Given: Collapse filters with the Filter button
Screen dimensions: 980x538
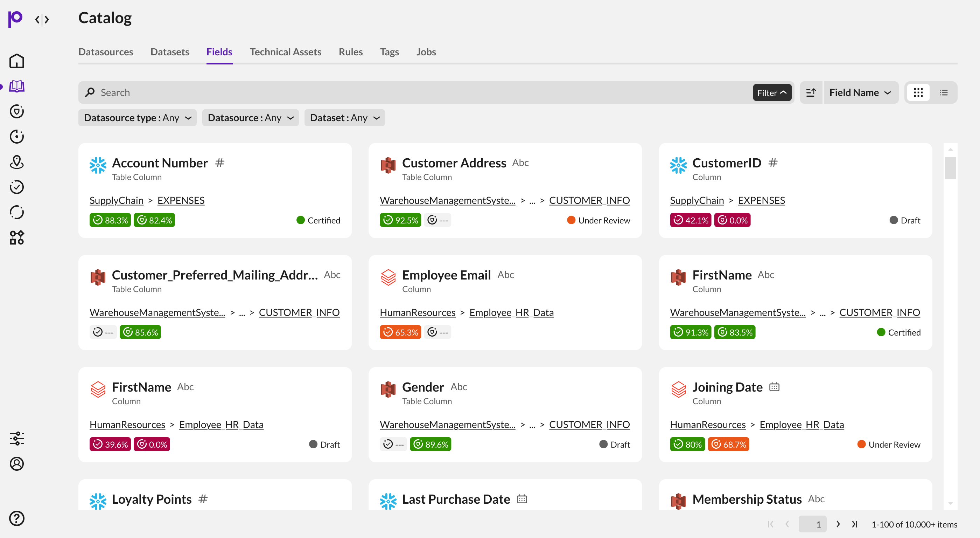Looking at the screenshot, I should 772,92.
